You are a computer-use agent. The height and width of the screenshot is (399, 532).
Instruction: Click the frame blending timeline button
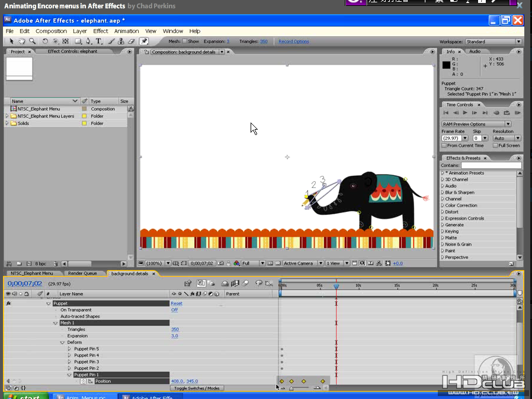[x=235, y=284]
